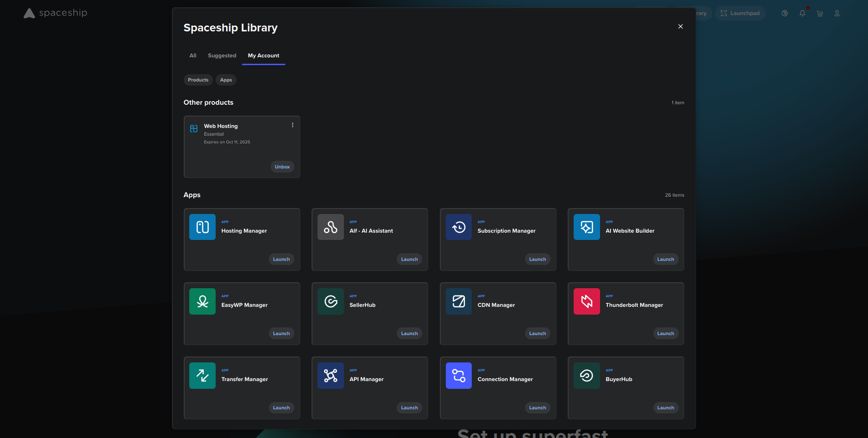Open the account profile icon

click(837, 13)
